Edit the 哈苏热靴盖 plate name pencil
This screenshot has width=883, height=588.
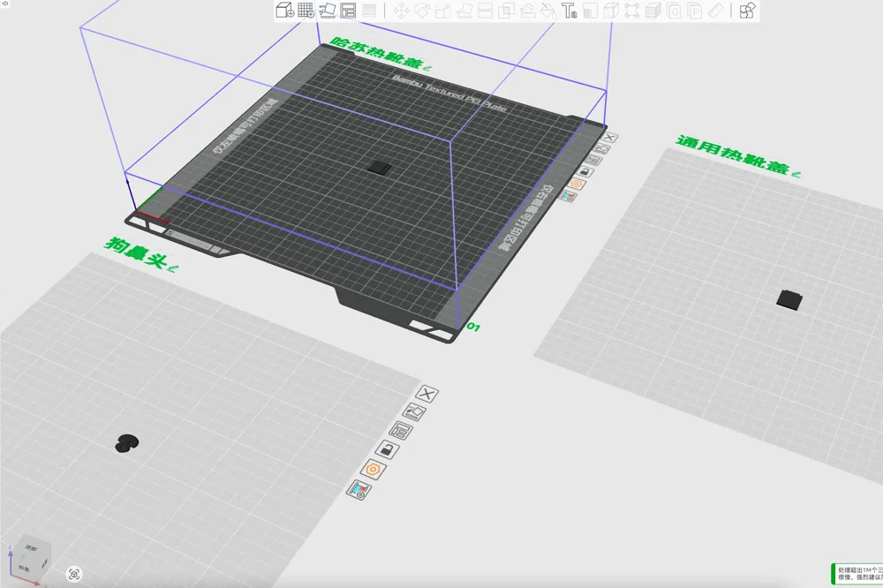427,68
